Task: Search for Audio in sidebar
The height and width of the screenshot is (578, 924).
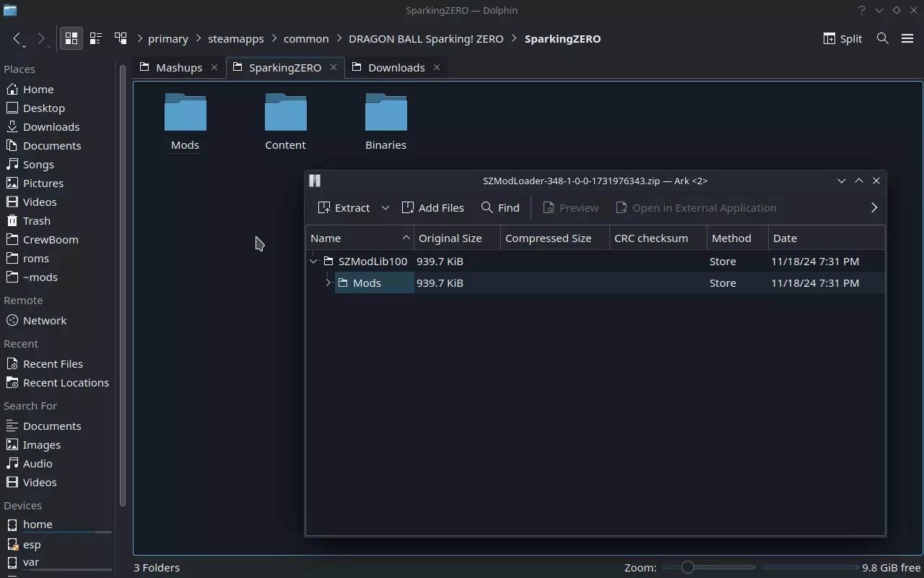Action: tap(58, 463)
